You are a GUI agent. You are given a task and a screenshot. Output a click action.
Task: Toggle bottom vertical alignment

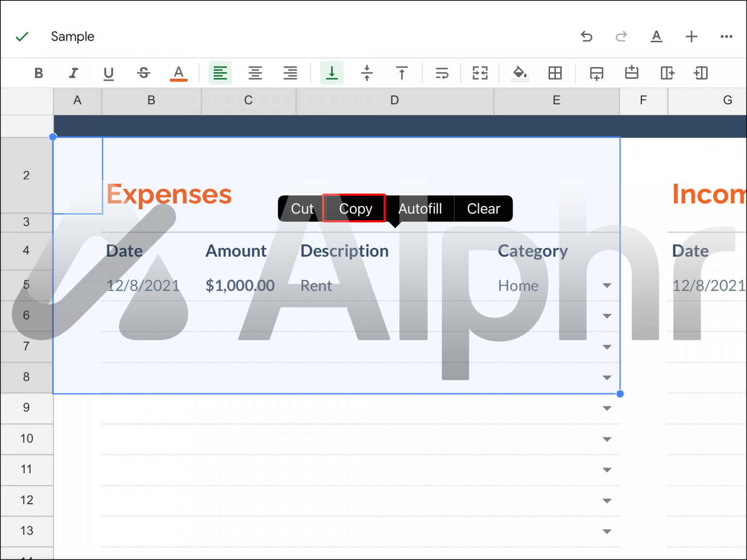point(332,73)
